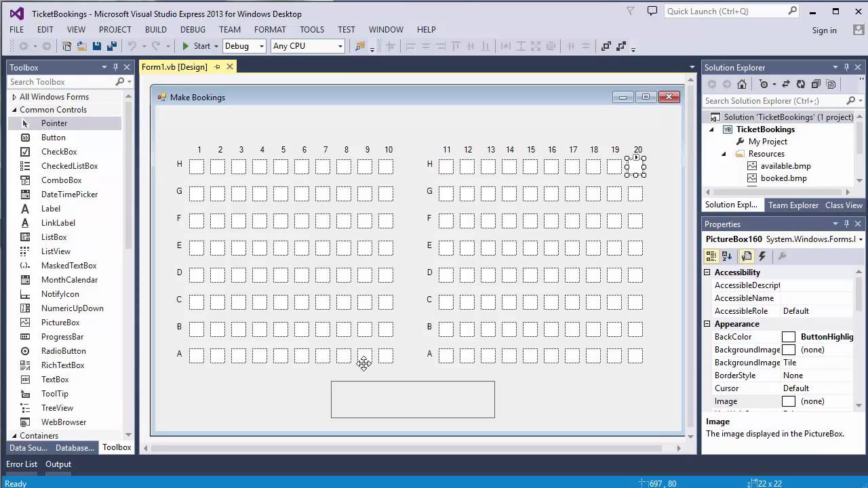868x488 pixels.
Task: Select the BackgroundImage checkbox control
Action: (789, 349)
